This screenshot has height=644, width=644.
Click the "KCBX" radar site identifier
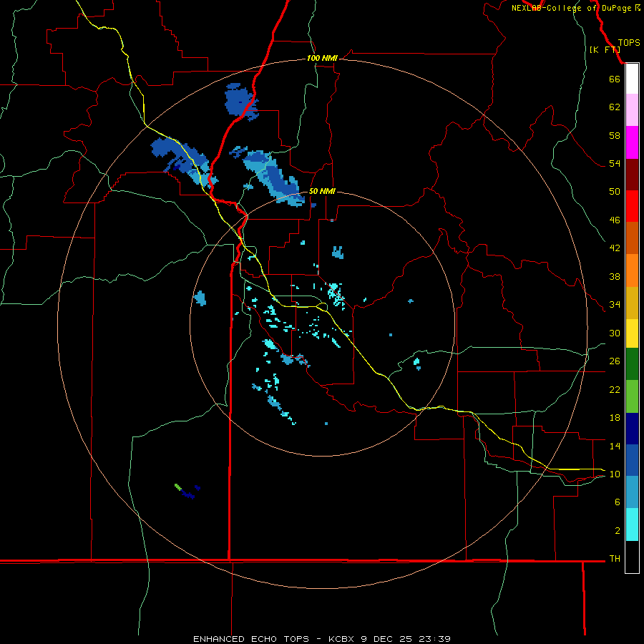(341, 639)
